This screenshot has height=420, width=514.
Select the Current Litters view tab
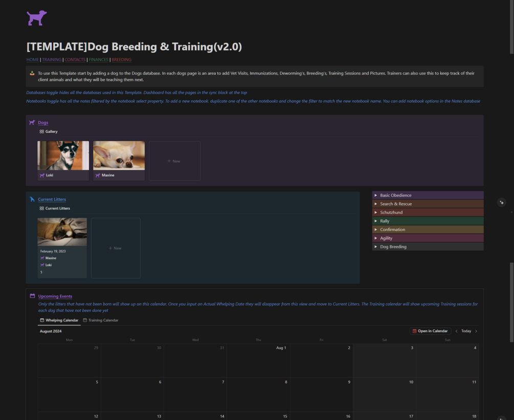(x=55, y=208)
